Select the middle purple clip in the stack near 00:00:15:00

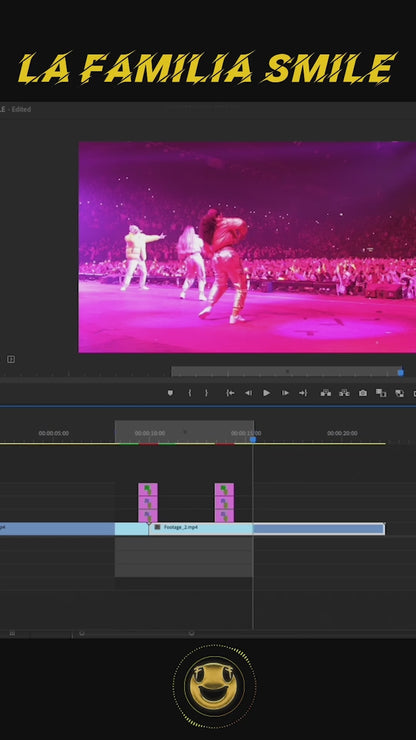[x=224, y=503]
